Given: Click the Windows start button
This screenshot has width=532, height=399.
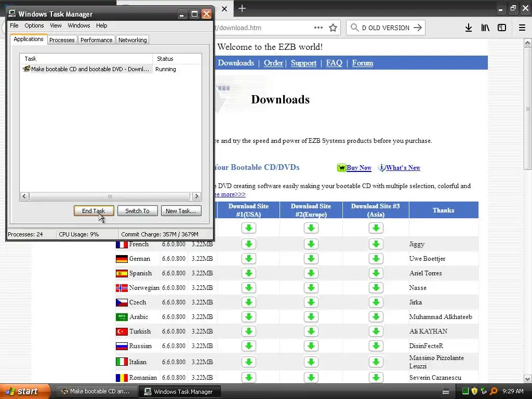Looking at the screenshot, I should point(24,391).
